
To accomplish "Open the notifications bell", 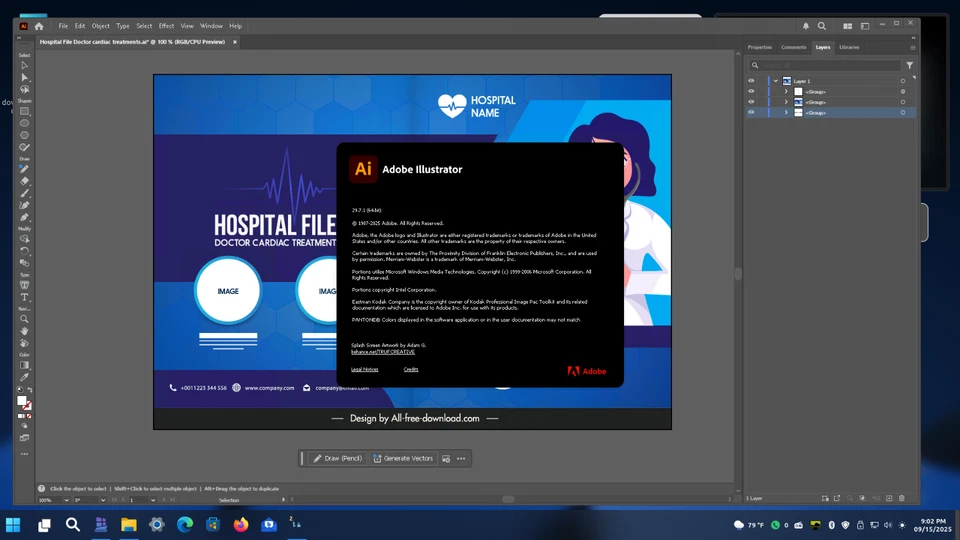I will coord(806,26).
